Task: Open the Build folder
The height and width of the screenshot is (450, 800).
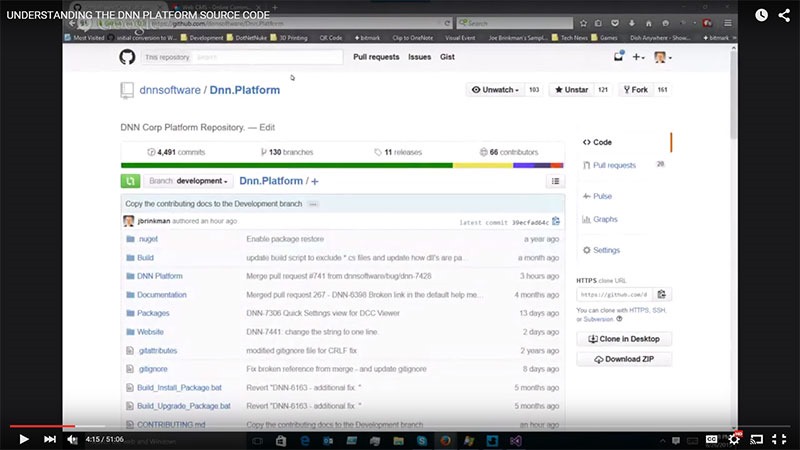Action: (x=145, y=258)
